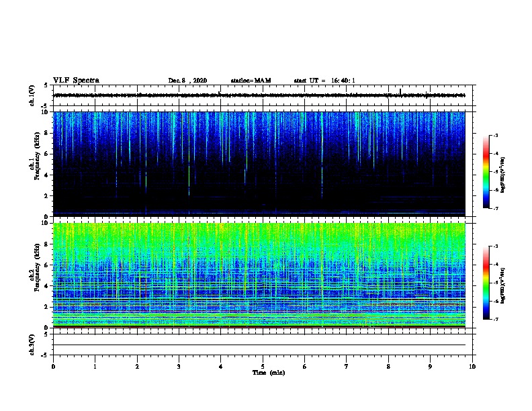Click the time axis tick label "3"
Viewport: 532px width, 411px height.
(179, 367)
